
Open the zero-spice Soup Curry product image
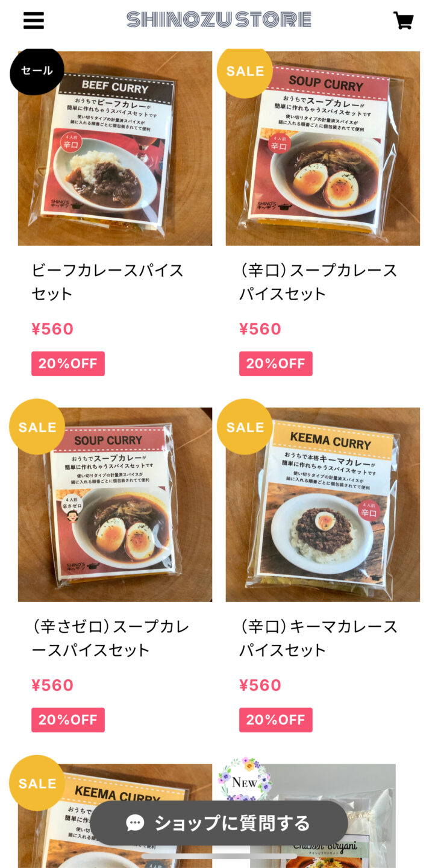pyautogui.click(x=115, y=505)
